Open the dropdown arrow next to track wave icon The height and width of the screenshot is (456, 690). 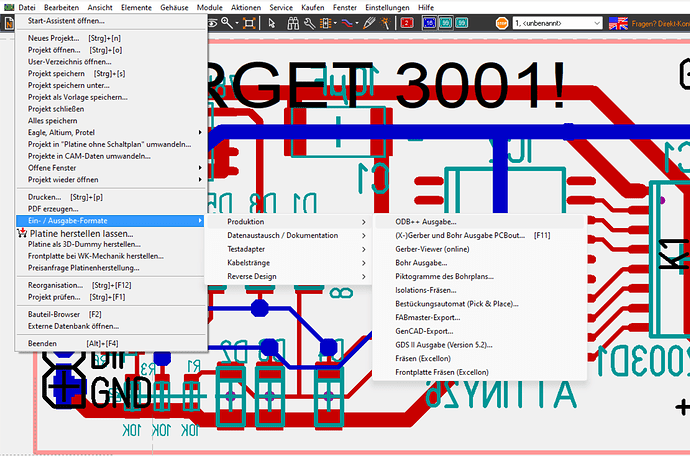357,23
